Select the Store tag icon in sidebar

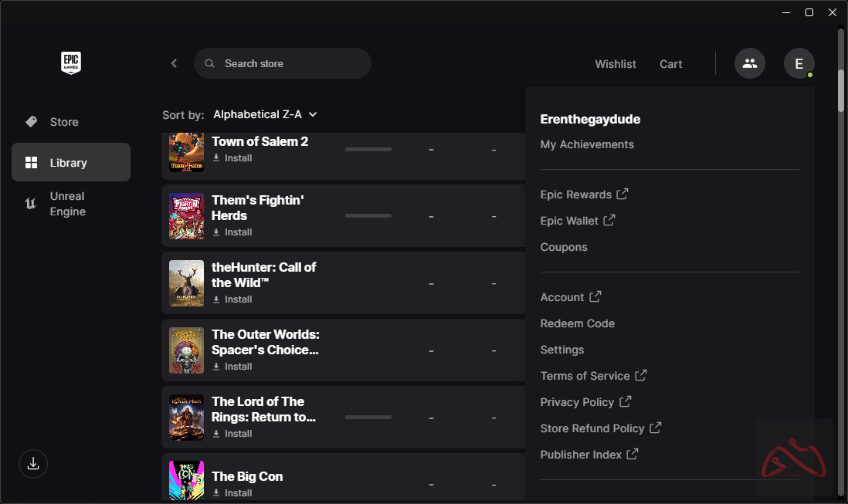pos(32,121)
